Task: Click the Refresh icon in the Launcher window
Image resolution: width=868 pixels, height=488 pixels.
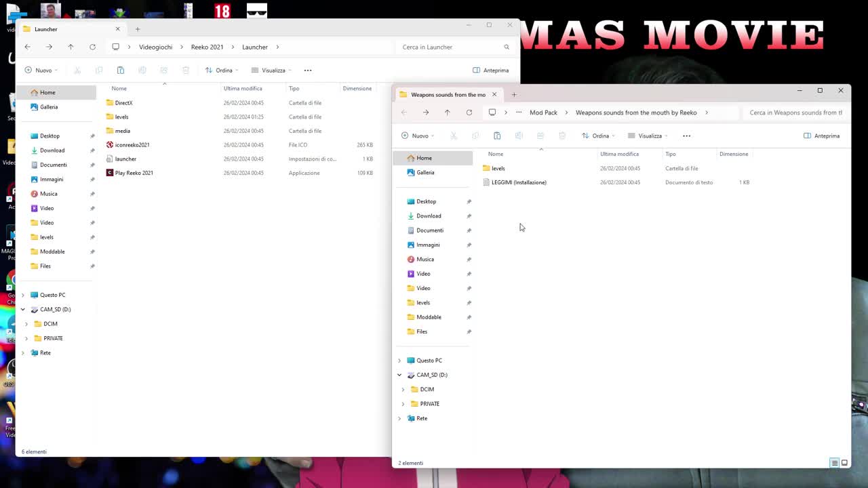Action: coord(92,47)
